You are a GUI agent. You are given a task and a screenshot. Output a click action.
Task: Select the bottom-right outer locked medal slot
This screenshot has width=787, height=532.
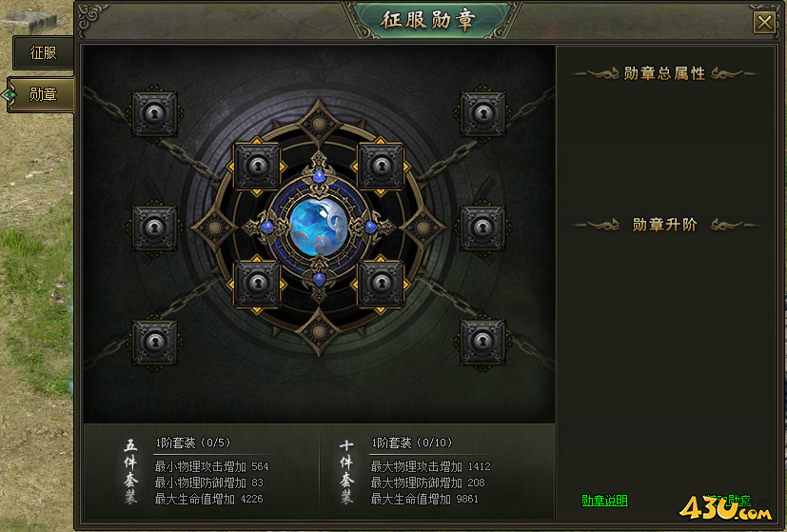coord(482,343)
